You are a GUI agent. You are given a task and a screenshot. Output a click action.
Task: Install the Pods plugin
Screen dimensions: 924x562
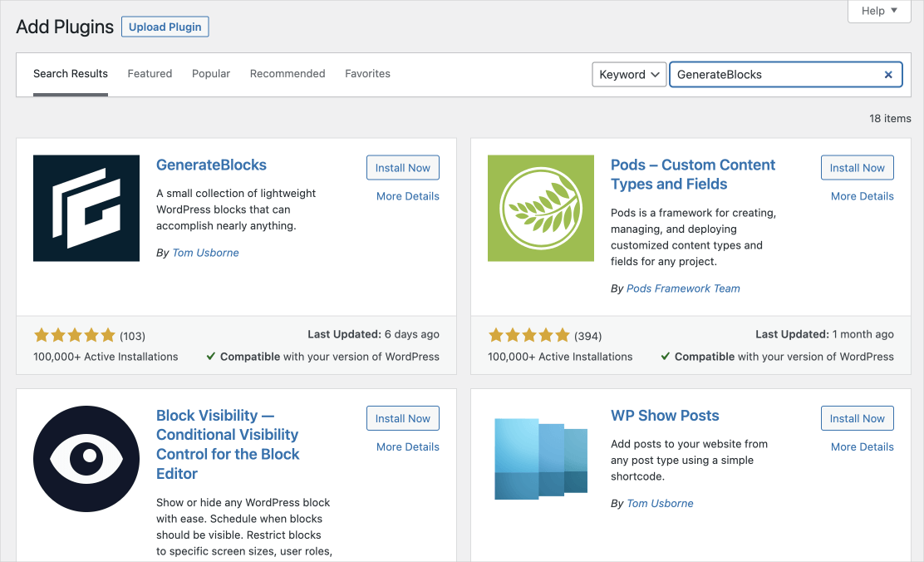click(x=857, y=167)
